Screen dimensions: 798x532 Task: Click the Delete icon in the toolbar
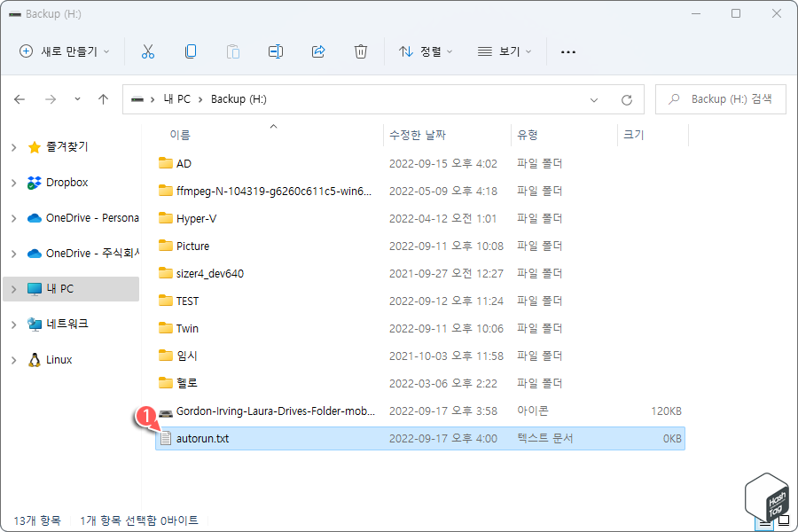361,51
